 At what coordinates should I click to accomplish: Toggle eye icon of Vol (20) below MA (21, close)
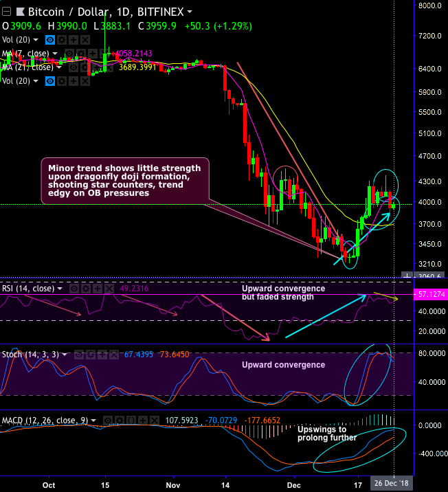(50, 81)
